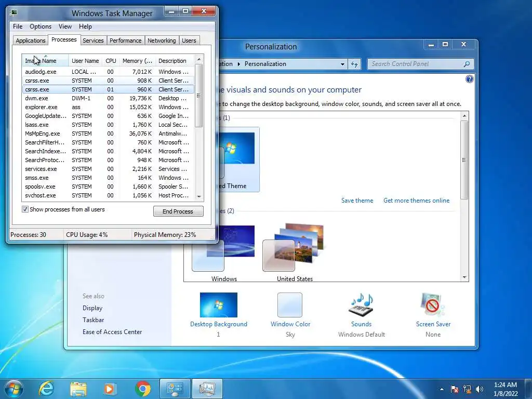Sort by Description column header
This screenshot has height=399, width=532.
coord(175,61)
